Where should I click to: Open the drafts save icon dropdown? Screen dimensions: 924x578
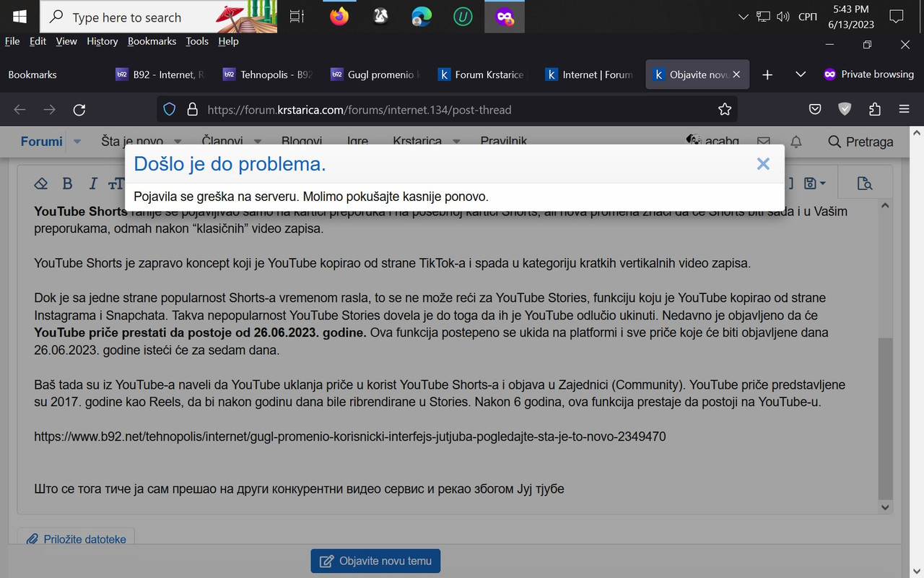[814, 184]
